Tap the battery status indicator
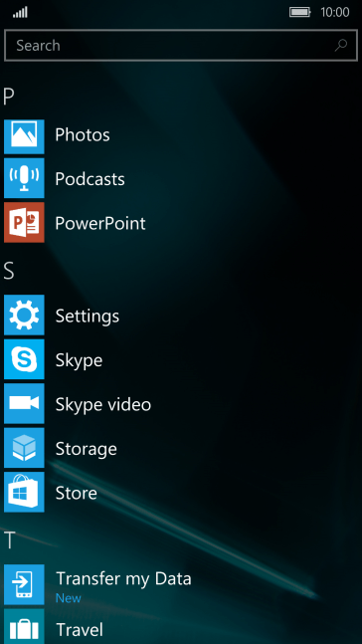 coord(300,12)
